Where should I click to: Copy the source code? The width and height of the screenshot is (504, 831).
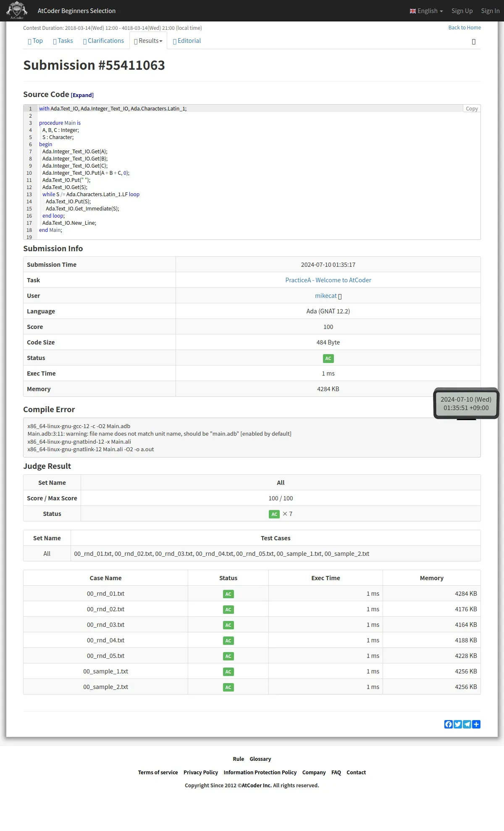point(472,108)
